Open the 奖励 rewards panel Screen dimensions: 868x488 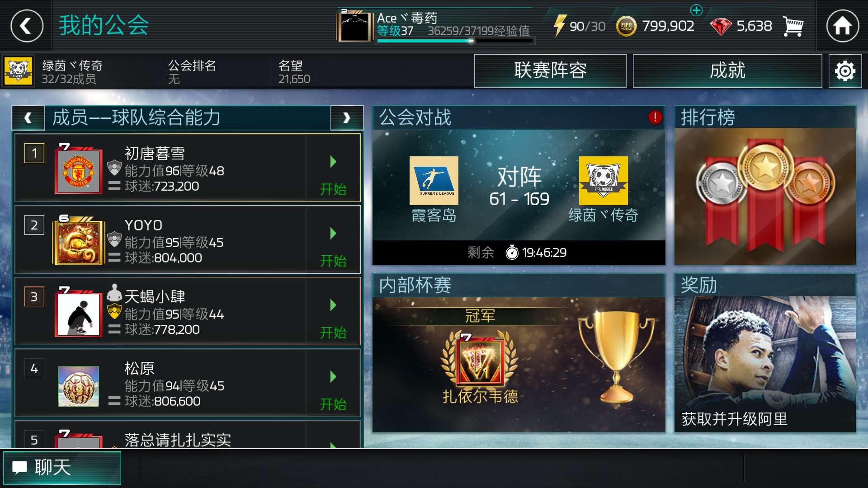tap(765, 353)
